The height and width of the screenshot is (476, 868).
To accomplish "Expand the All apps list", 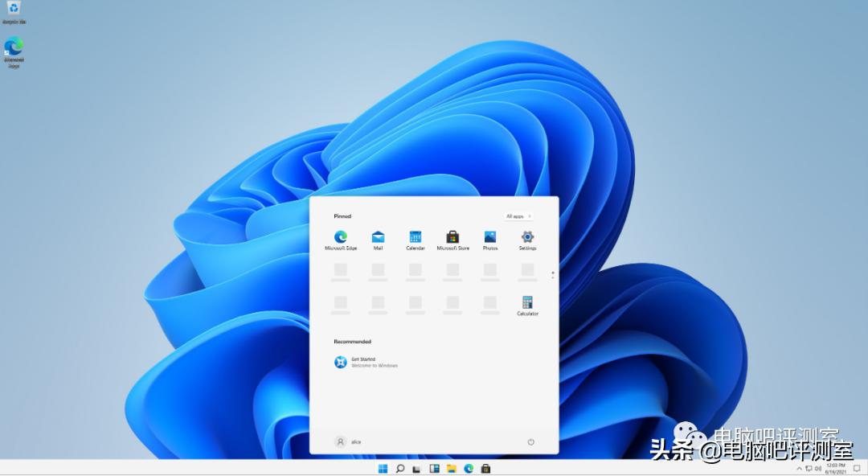I will click(x=518, y=215).
